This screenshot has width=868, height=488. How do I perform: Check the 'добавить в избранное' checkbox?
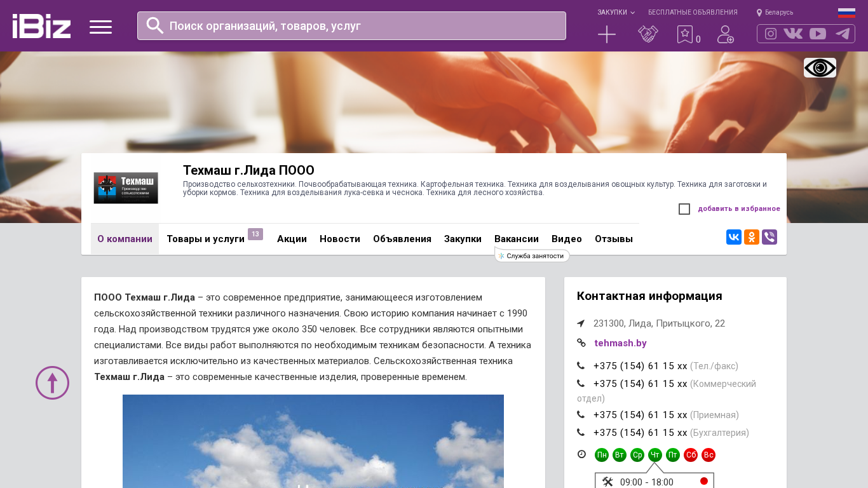684,209
